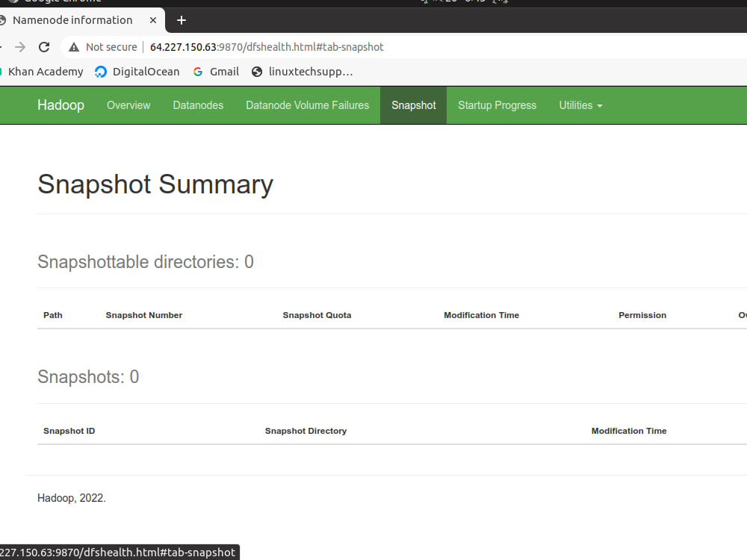Open the Gmail bookmark
Viewport: 747px width, 560px height.
(216, 72)
